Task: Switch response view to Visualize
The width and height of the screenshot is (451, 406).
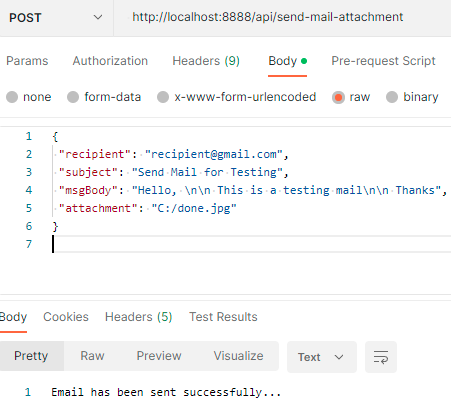Action: 238,356
